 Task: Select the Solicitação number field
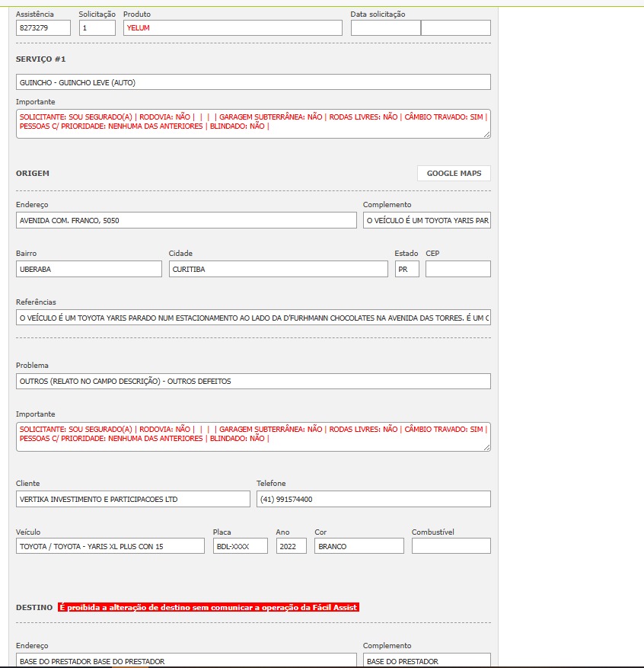point(97,28)
